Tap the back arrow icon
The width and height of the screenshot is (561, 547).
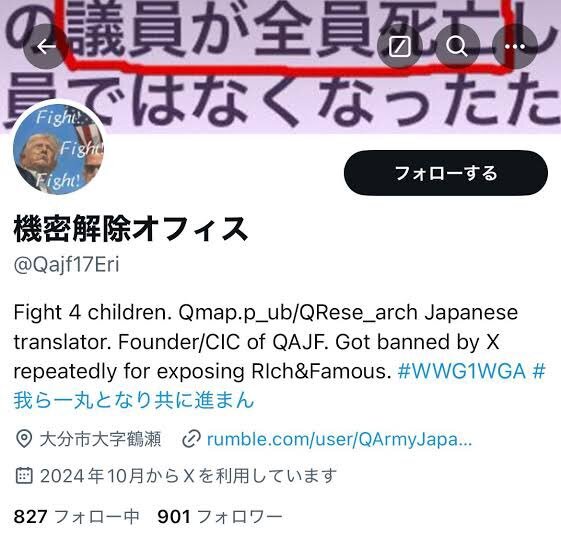(x=46, y=47)
